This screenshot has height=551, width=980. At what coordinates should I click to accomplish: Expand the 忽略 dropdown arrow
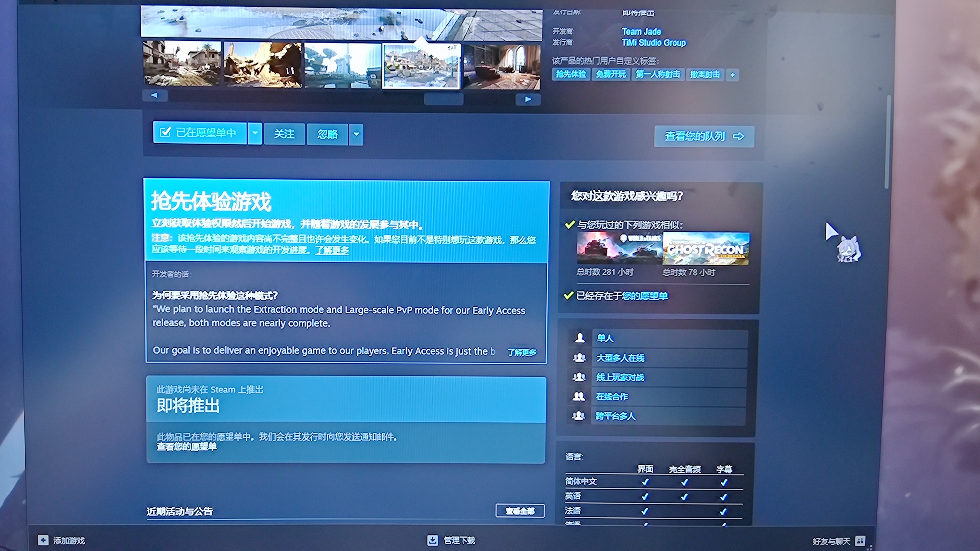pyautogui.click(x=357, y=134)
